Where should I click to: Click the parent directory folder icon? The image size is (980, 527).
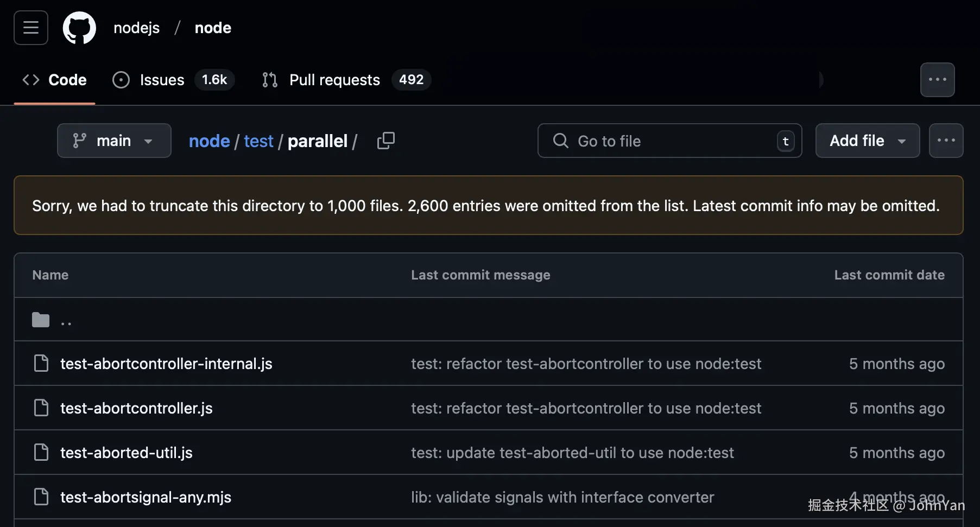pos(41,320)
